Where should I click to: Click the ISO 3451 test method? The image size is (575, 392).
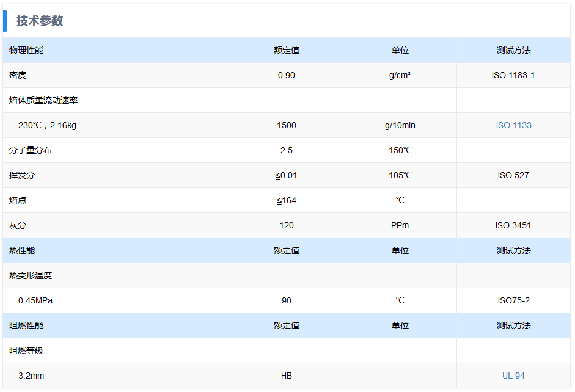pos(513,225)
